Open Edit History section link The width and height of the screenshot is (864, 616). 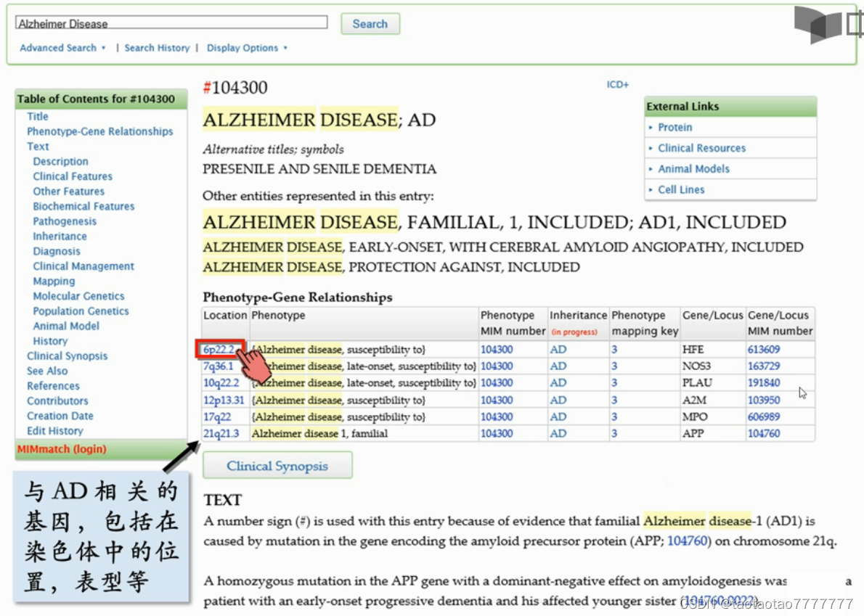click(55, 431)
